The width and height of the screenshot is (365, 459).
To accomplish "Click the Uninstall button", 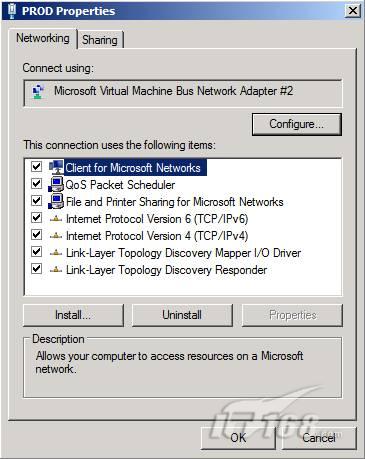I will tap(182, 315).
